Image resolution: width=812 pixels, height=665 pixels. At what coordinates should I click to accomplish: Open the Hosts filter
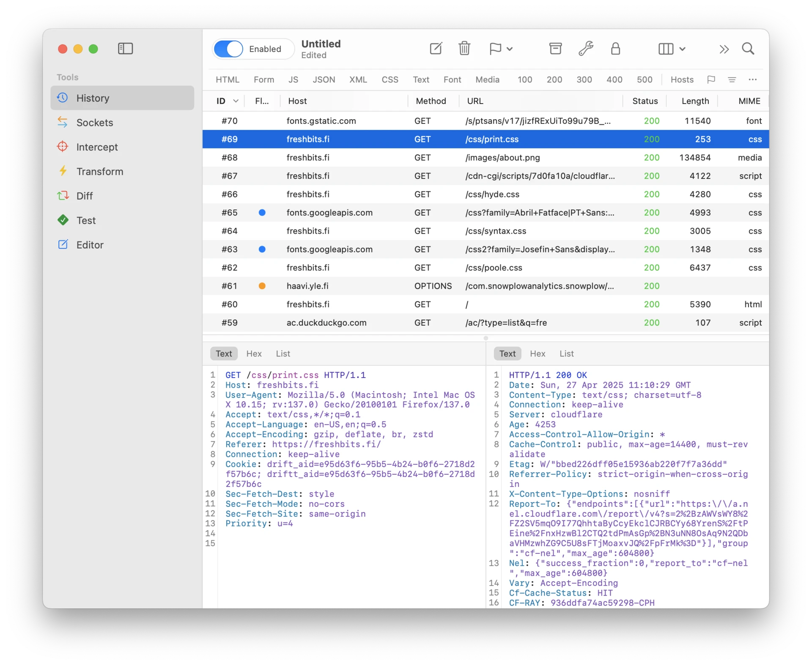[682, 79]
